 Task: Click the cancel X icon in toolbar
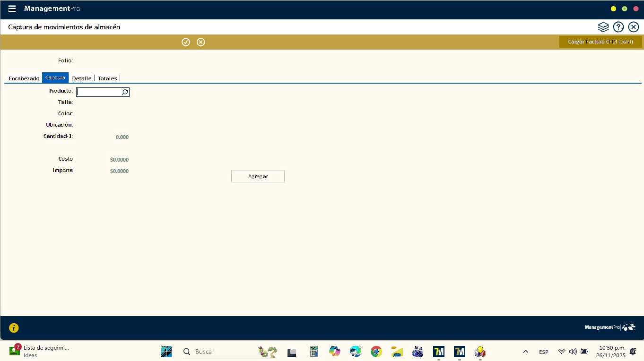tap(201, 42)
